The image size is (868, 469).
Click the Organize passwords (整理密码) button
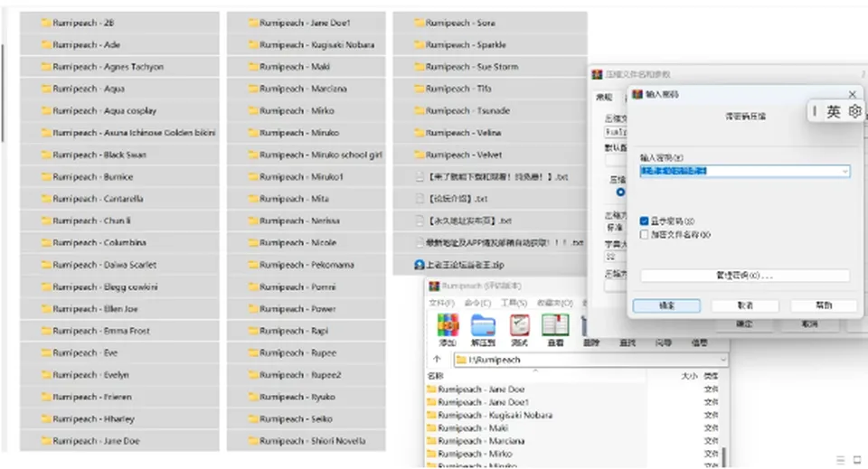click(744, 276)
